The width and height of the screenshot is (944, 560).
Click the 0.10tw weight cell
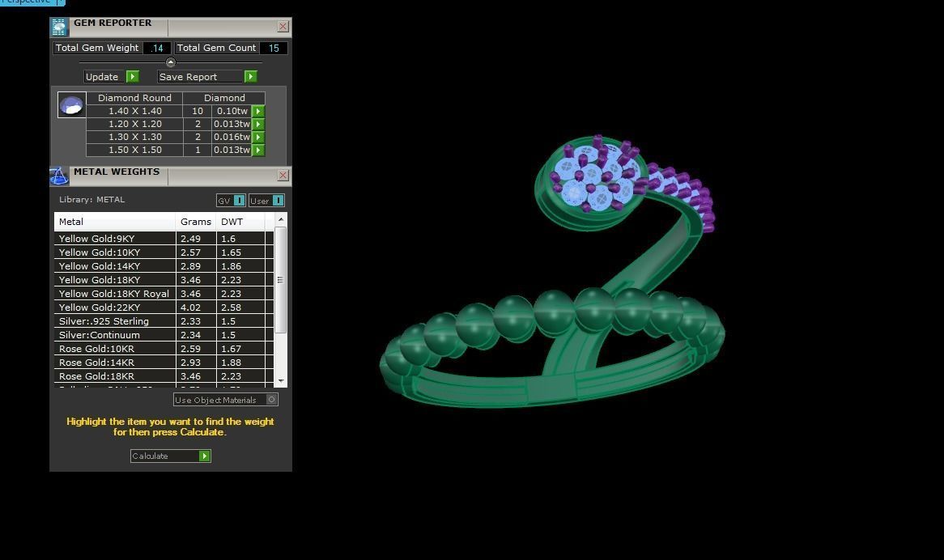(232, 112)
